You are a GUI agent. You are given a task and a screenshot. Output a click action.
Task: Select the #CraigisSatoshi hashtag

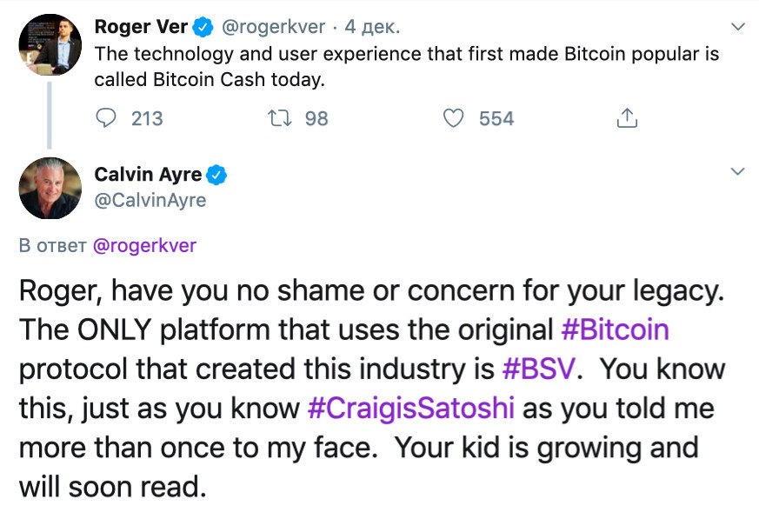click(x=412, y=409)
